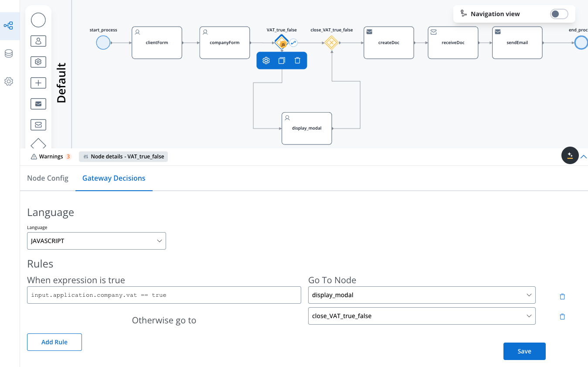Select the plus subprocess palette item
The image size is (588, 367).
[38, 83]
